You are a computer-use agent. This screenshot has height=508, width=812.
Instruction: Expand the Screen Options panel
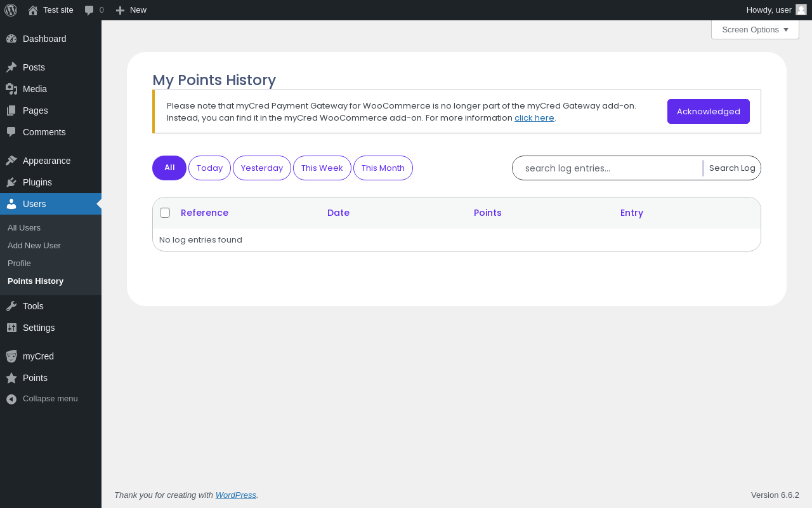tap(755, 30)
